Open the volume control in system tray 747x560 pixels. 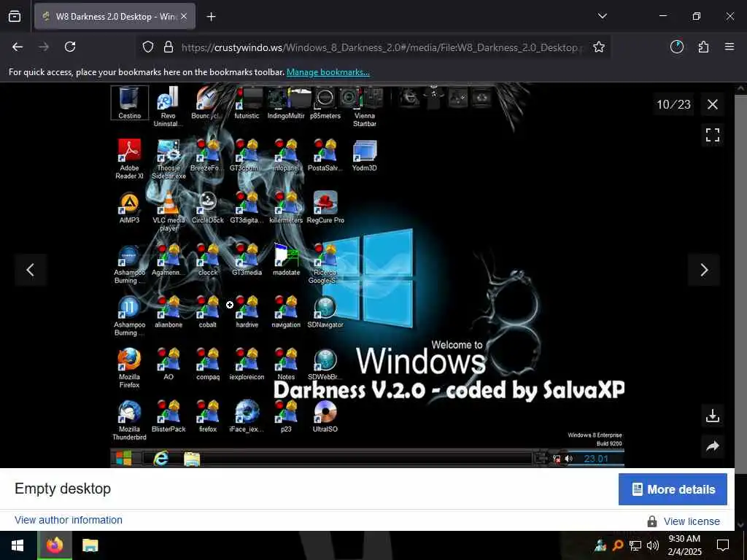tap(653, 545)
